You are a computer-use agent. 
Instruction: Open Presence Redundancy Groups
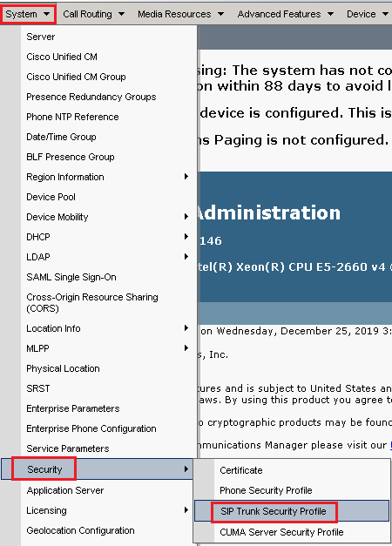click(x=91, y=97)
